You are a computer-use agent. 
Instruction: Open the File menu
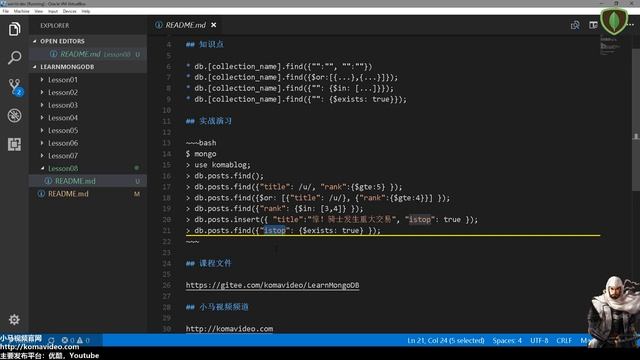[x=5, y=11]
